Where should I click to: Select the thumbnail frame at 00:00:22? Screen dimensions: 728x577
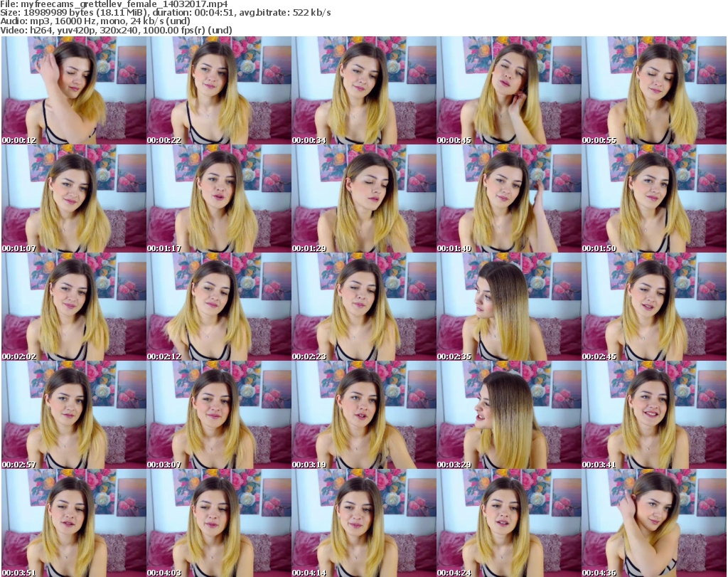point(219,90)
